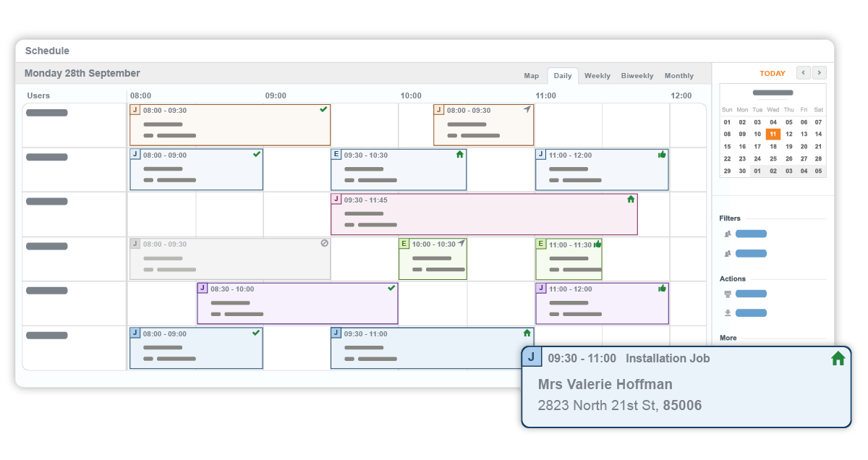Click the green checkmark on the 08:30-10:00 job
The height and width of the screenshot is (460, 868).
tap(390, 286)
